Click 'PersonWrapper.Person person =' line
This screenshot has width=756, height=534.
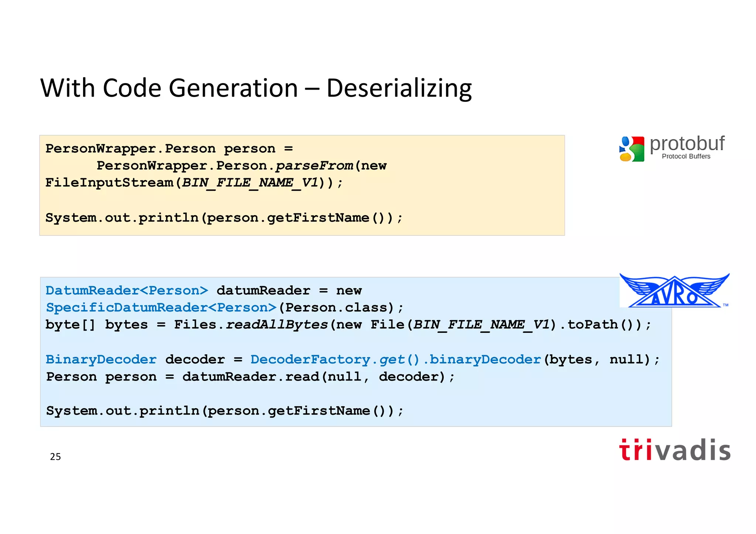tap(169, 149)
